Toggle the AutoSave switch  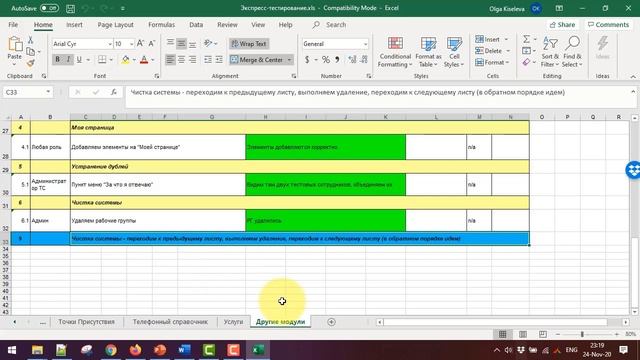click(x=49, y=8)
